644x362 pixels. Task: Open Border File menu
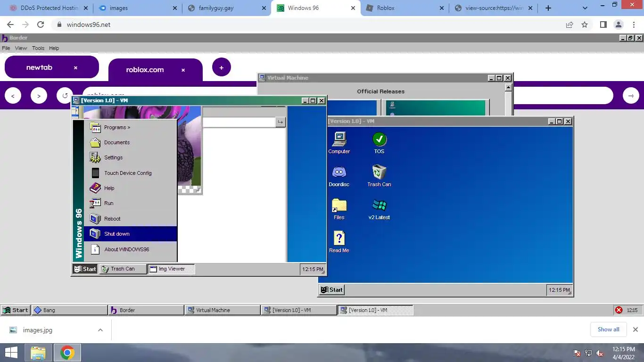click(6, 48)
